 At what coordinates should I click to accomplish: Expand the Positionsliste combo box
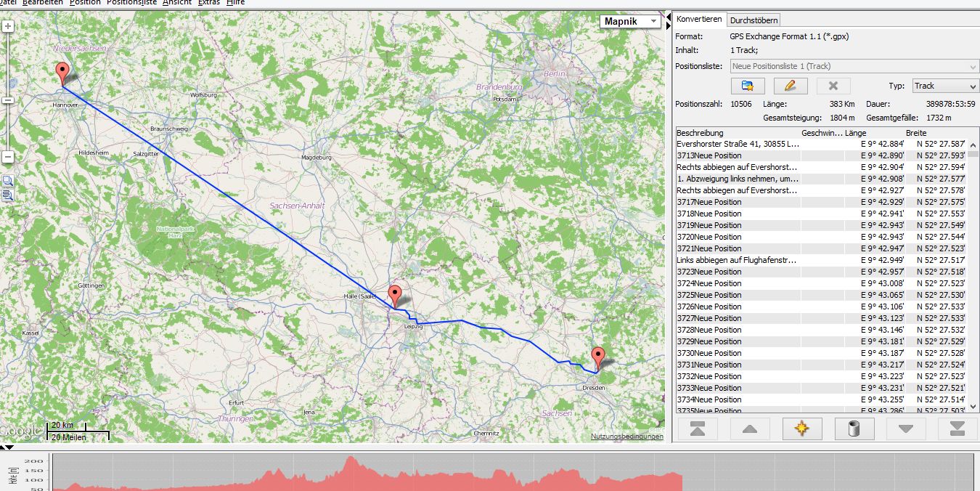[973, 66]
